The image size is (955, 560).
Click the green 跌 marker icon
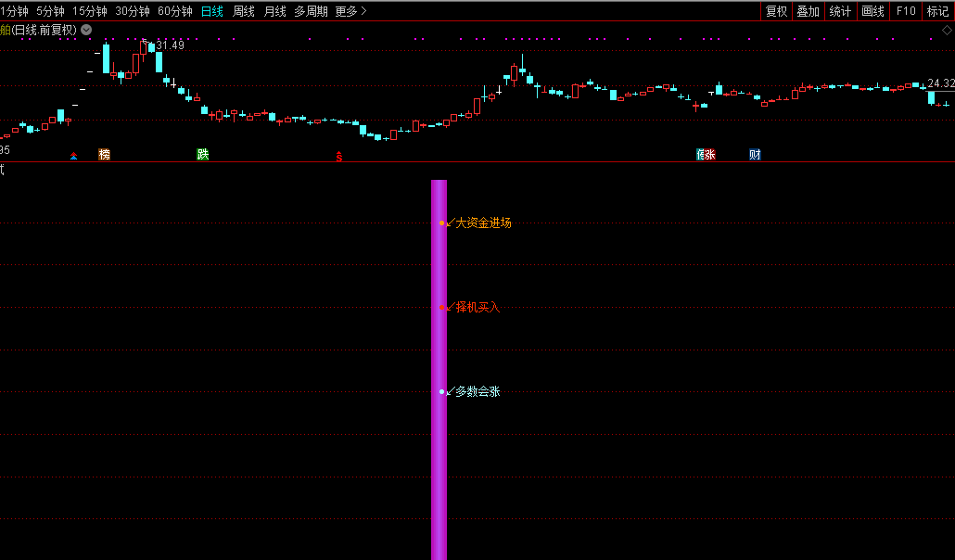[203, 155]
